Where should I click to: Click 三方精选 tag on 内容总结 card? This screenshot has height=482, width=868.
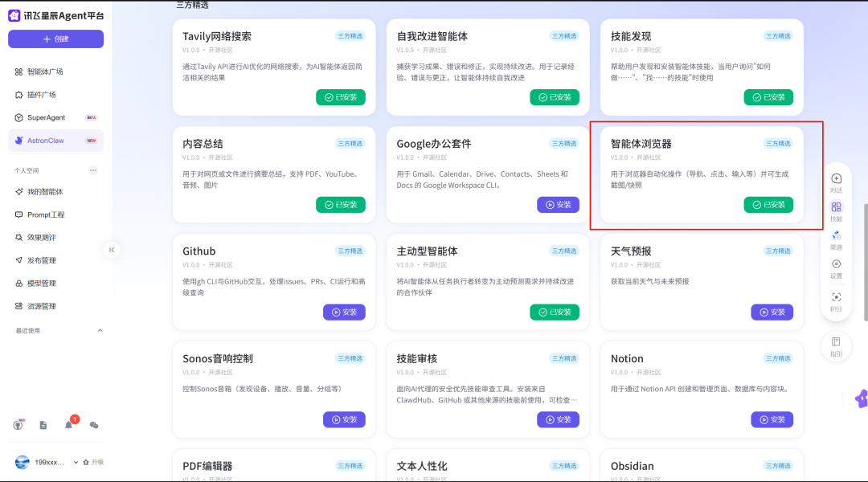(350, 143)
